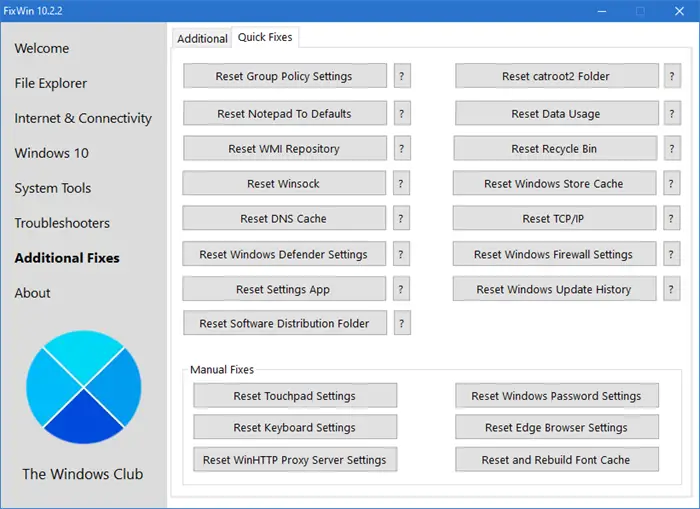Click Reset Windows Defender Settings button
700x509 pixels.
pyautogui.click(x=284, y=254)
